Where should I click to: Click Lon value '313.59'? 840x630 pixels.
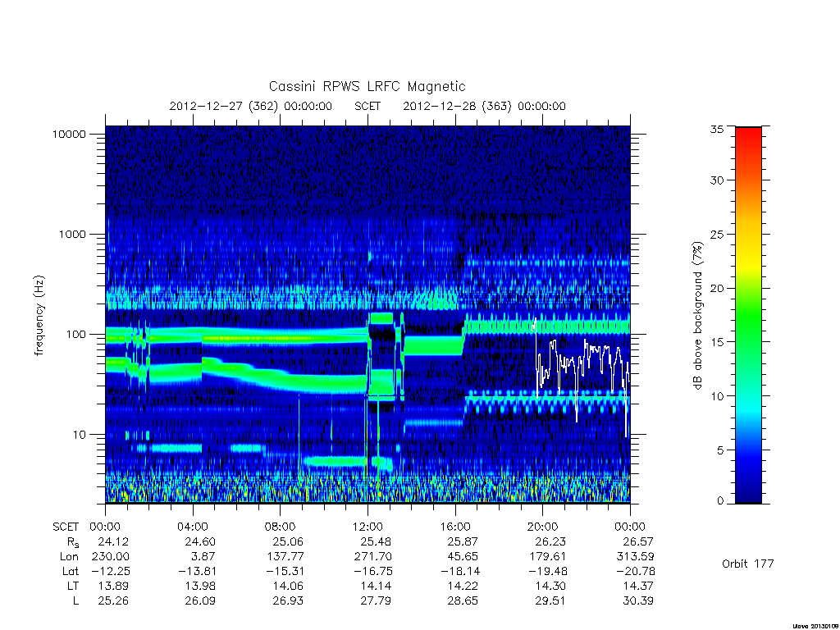[x=636, y=557]
